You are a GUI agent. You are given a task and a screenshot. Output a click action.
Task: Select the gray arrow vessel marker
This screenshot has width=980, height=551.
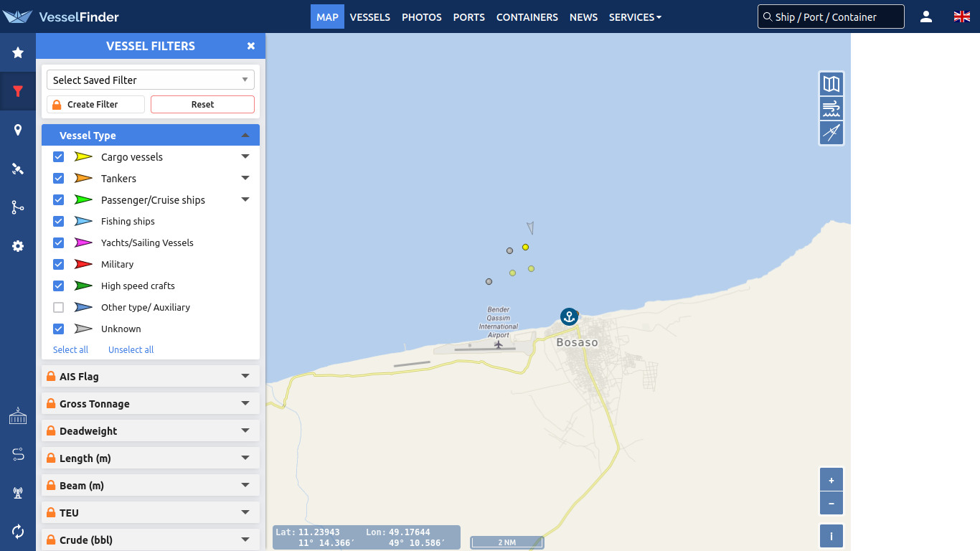[x=530, y=228]
